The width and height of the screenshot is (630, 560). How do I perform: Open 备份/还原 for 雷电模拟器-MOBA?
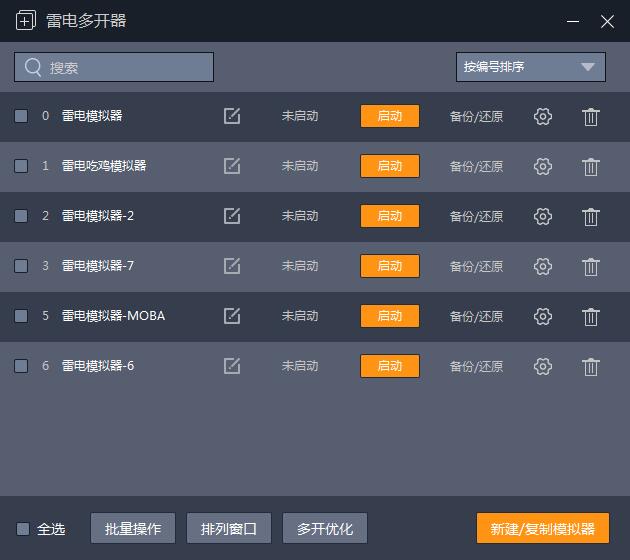point(477,317)
